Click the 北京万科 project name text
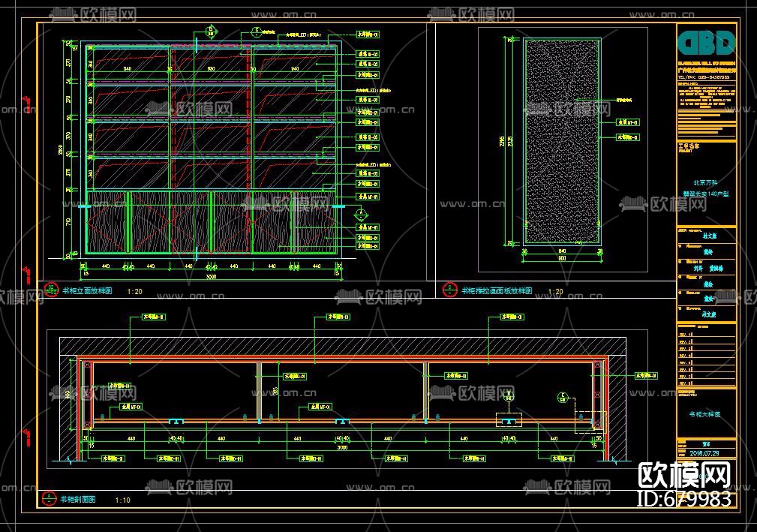The height and width of the screenshot is (532, 757). point(705,183)
